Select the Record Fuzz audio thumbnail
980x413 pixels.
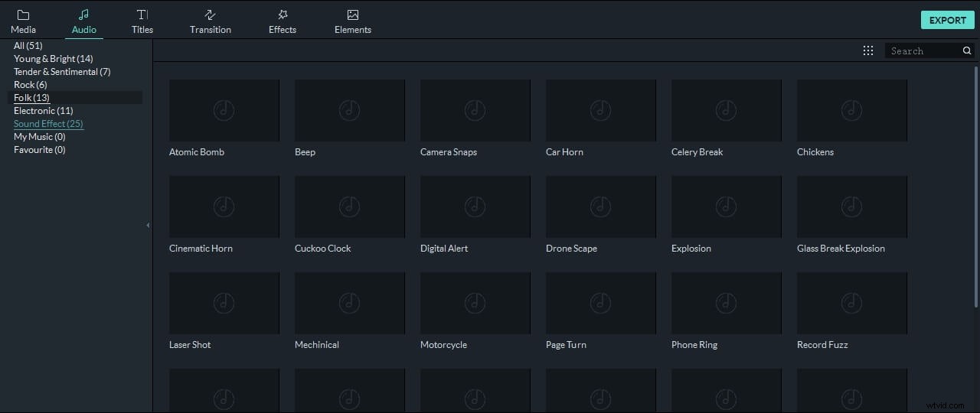coord(852,303)
